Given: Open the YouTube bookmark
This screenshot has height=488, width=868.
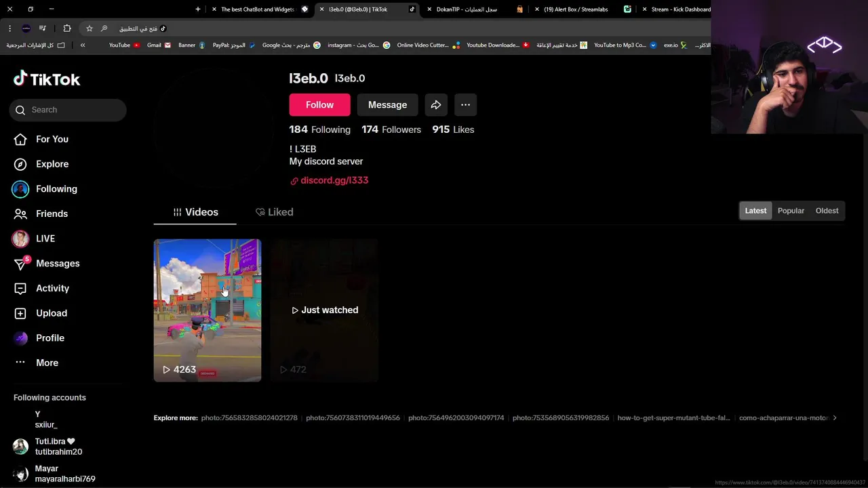Looking at the screenshot, I should click(x=124, y=45).
